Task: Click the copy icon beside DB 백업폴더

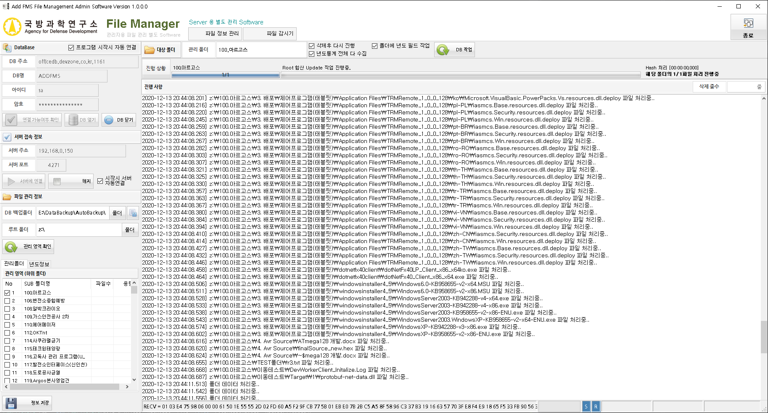Action: [x=132, y=213]
